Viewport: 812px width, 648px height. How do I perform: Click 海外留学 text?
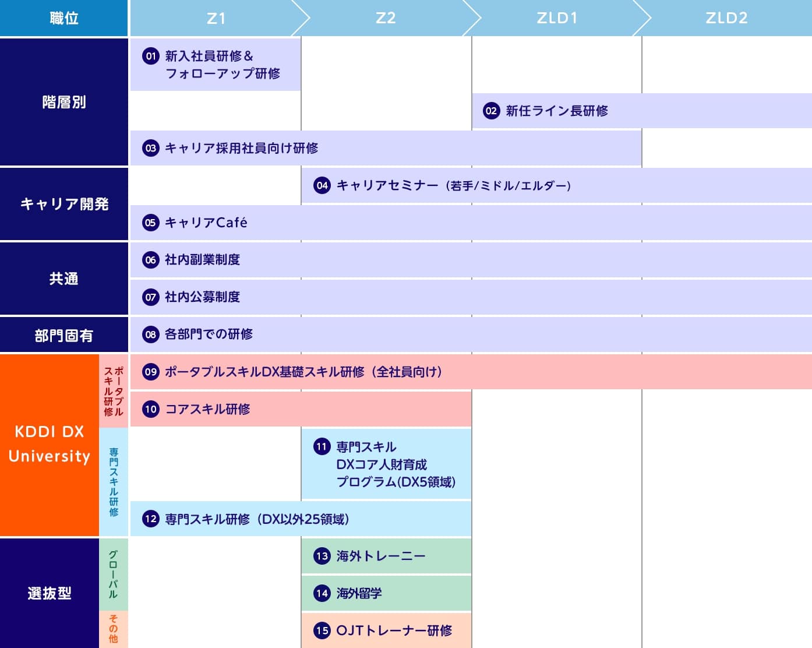359,593
